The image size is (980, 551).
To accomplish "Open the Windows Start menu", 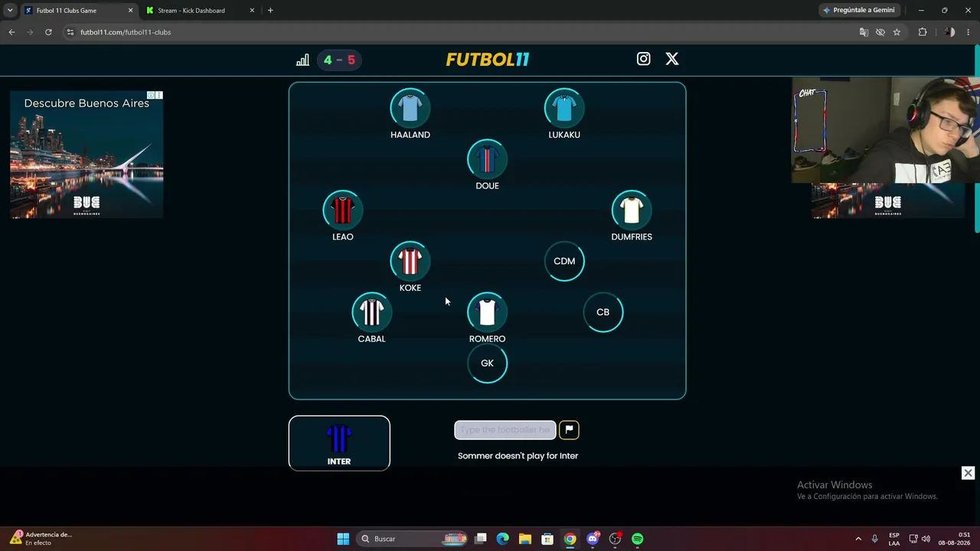I will 343,539.
